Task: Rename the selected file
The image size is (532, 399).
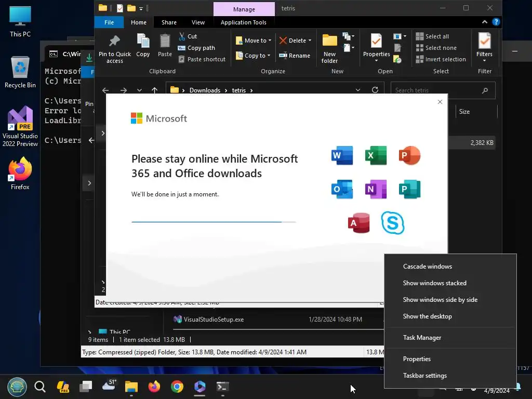Action: 295,56
